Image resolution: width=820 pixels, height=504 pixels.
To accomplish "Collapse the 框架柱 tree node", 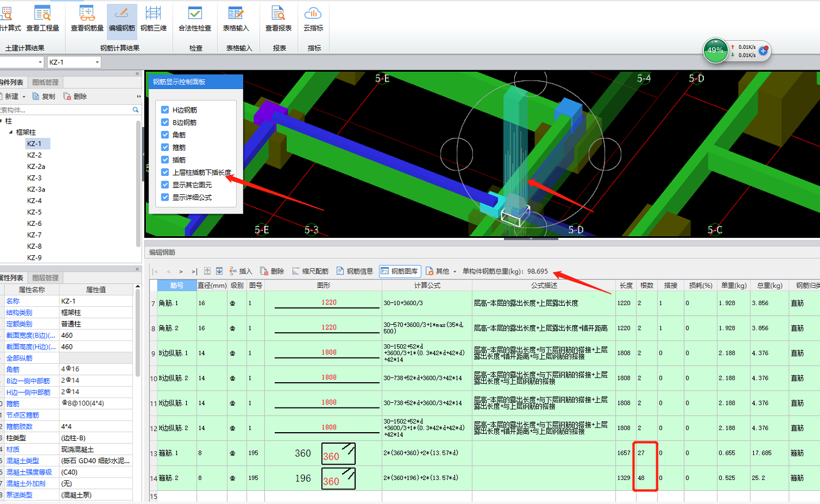I will click(10, 132).
